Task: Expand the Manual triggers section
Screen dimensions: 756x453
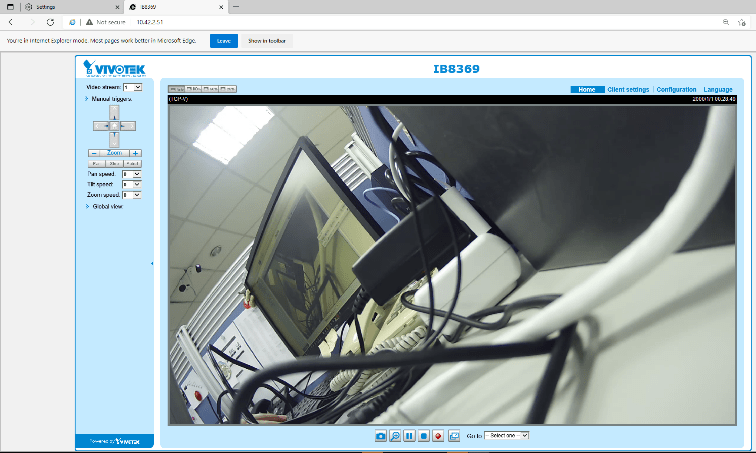Action: tap(112, 100)
